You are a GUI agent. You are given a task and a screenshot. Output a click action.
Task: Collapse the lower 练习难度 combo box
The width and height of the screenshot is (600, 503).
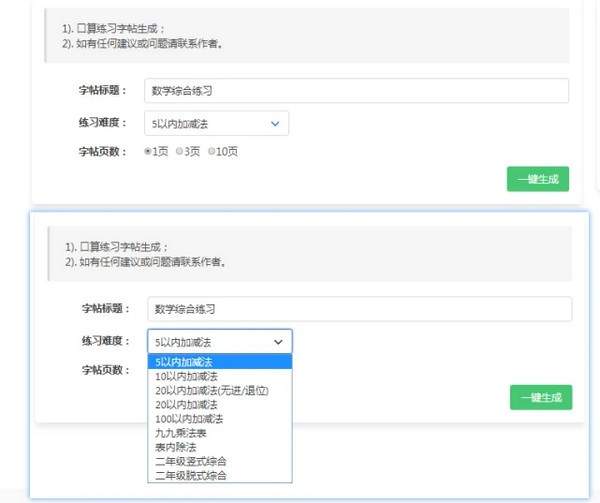(219, 342)
